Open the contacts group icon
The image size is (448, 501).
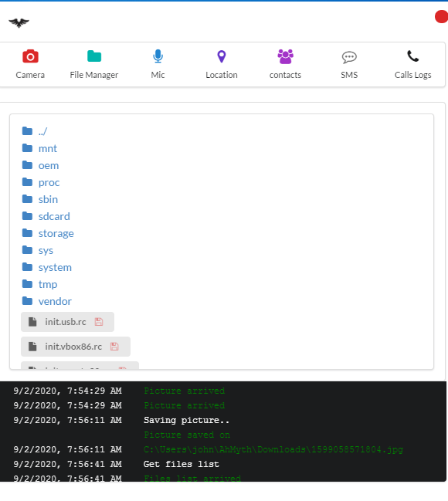point(285,56)
